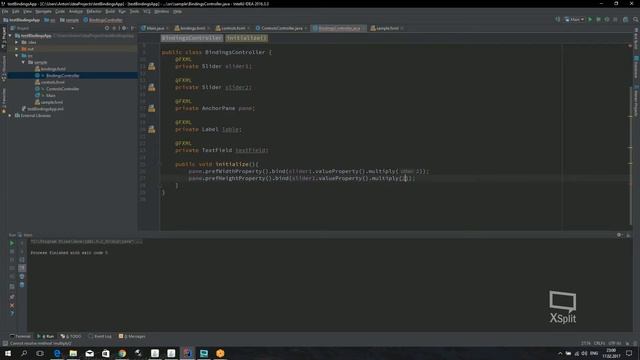This screenshot has width=640, height=360.
Task: Open the Terminal tool window
Action: pyautogui.click(x=20, y=336)
